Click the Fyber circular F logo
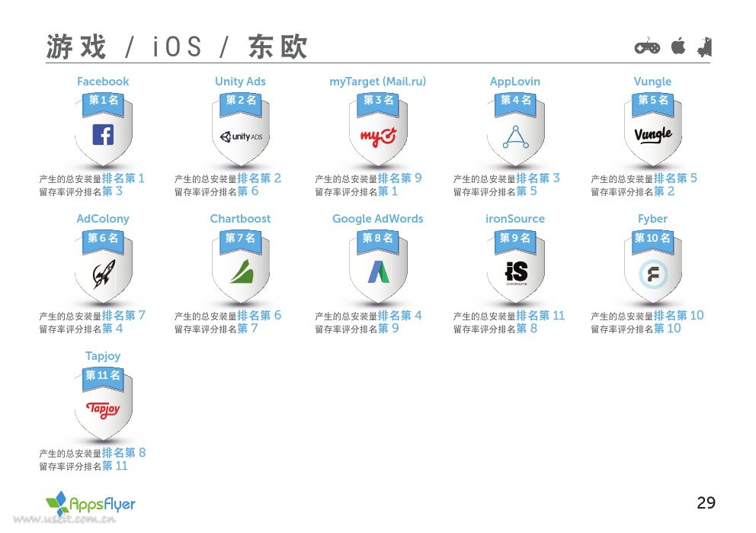756x533 pixels. tap(653, 275)
